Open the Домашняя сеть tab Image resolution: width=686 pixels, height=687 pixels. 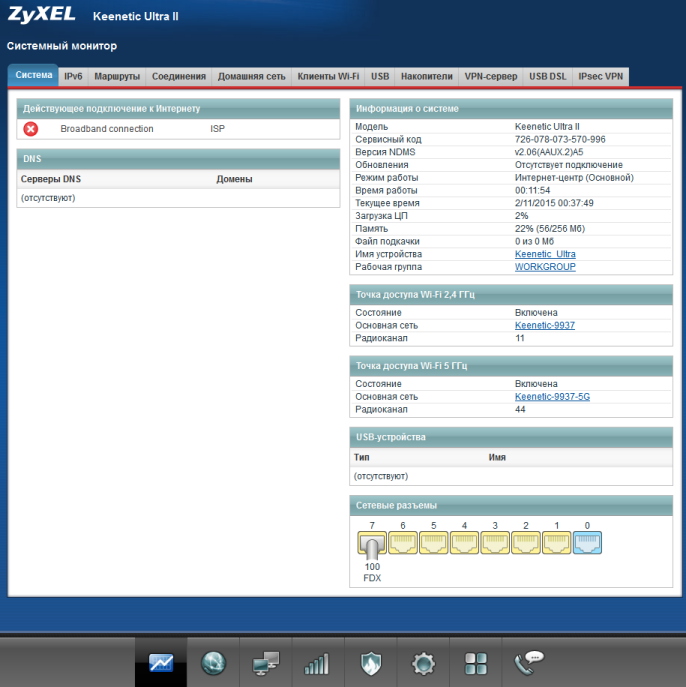pos(251,76)
